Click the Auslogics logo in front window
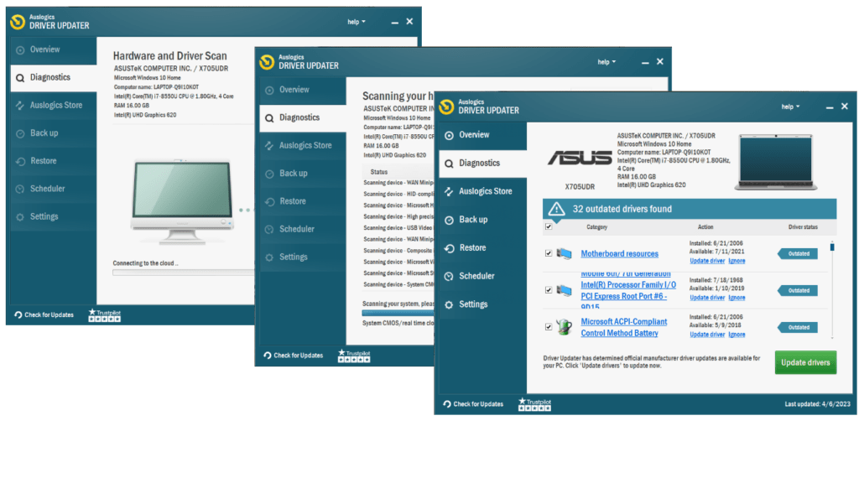 click(446, 107)
